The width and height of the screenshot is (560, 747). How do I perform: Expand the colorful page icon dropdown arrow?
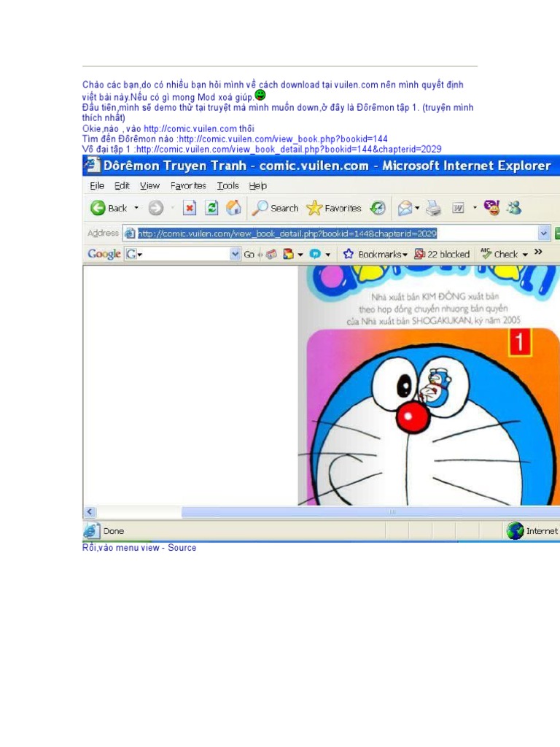(x=300, y=255)
